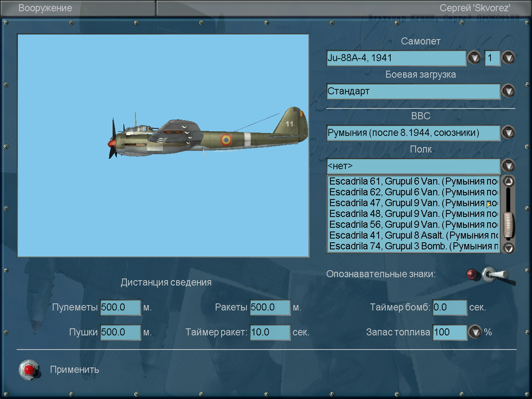Image resolution: width=532 pixels, height=399 pixels.
Task: Click the Таймер ракет input field
Action: click(x=270, y=332)
